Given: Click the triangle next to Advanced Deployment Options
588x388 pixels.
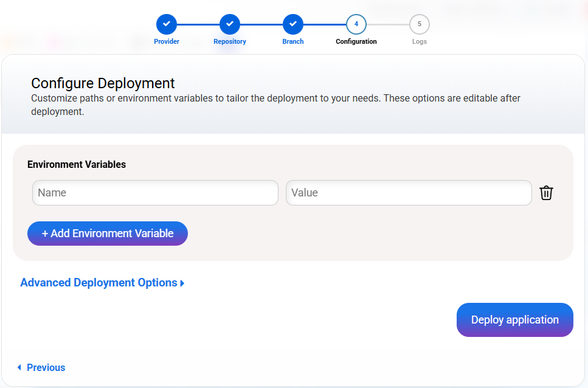Looking at the screenshot, I should click(182, 283).
